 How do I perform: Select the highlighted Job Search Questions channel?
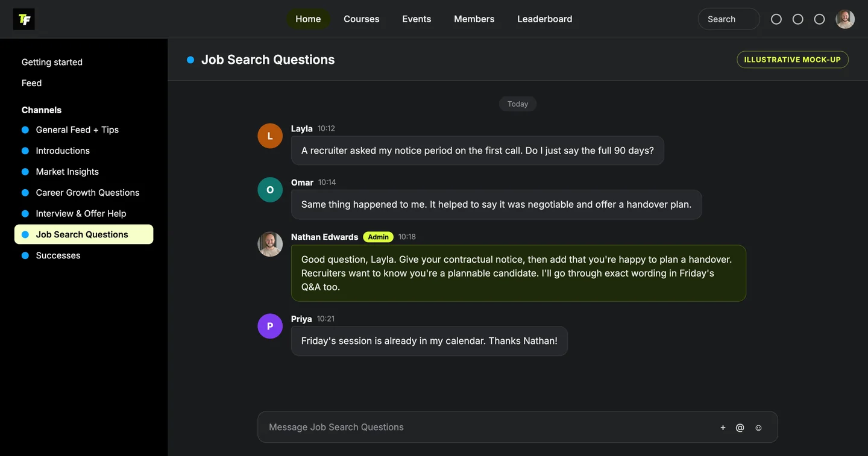(x=84, y=234)
